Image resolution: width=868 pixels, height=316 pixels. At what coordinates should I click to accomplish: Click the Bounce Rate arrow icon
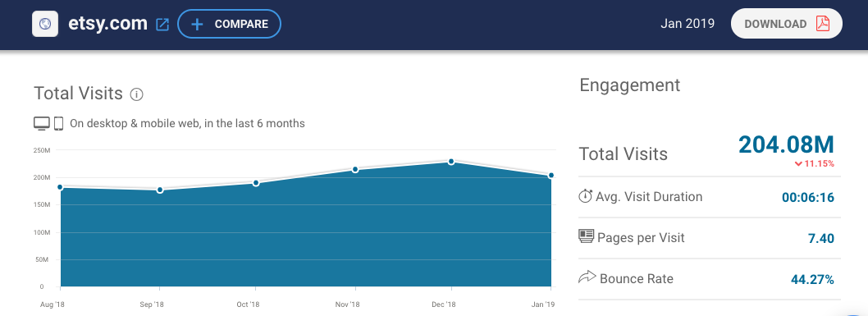[587, 277]
